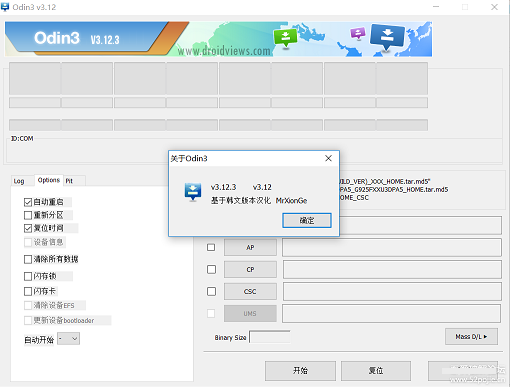This screenshot has width=511, height=387.
Task: Confirm the About dialog with 确定
Action: [x=307, y=221]
